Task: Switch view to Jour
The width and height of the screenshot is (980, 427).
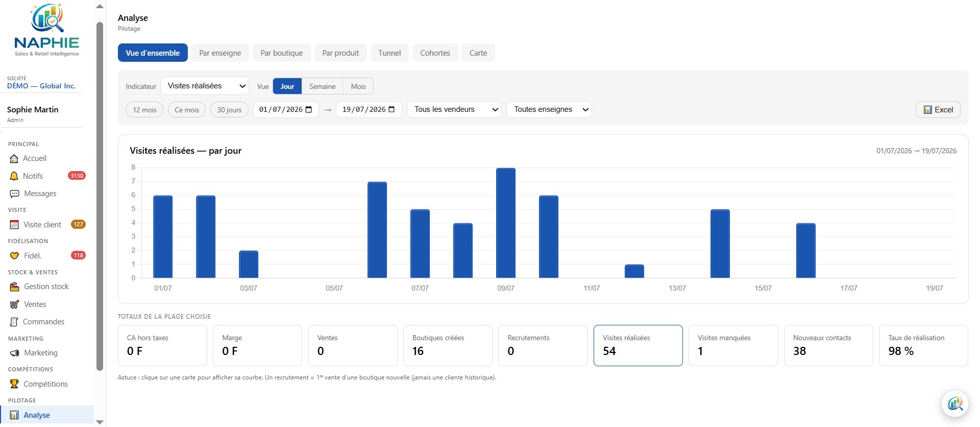Action: tap(287, 86)
